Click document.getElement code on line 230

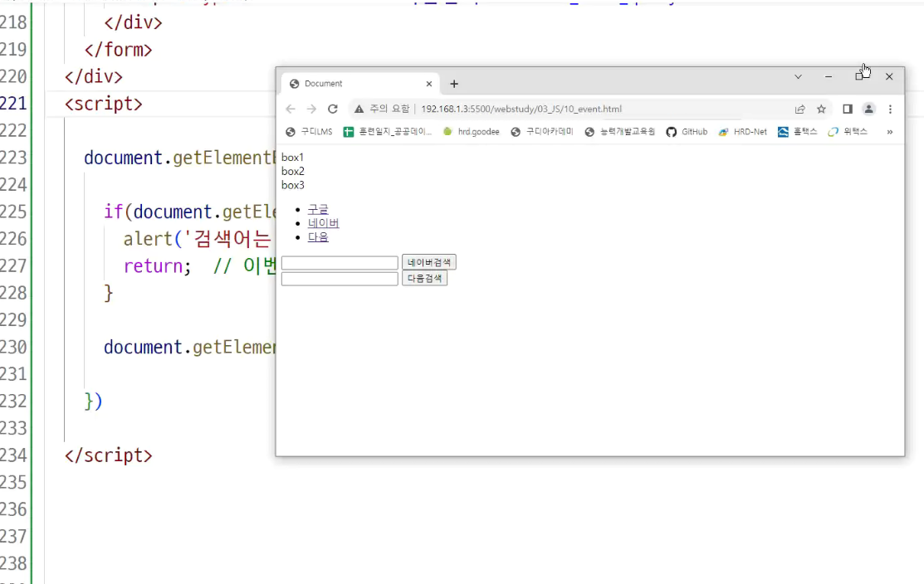[190, 348]
